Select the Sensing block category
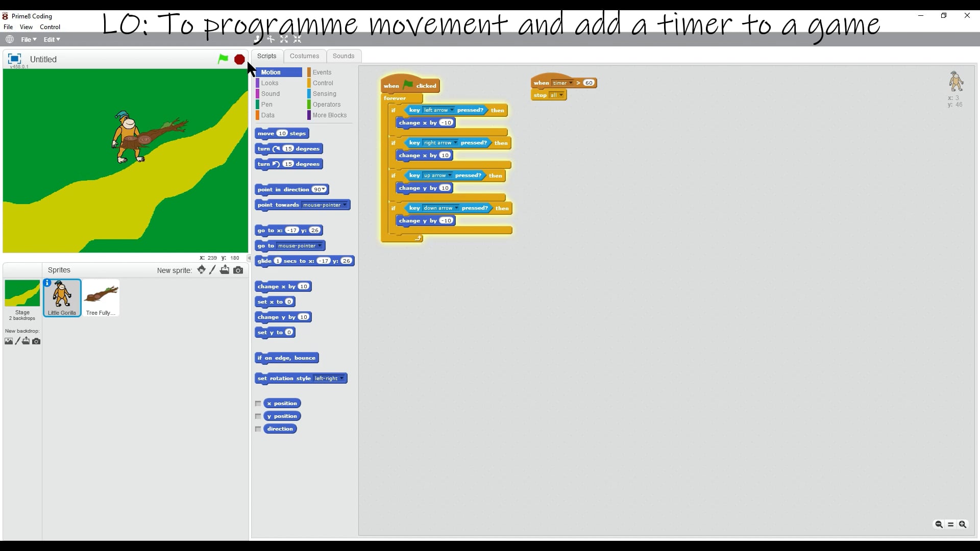Screen dimensions: 980x551 point(325,94)
